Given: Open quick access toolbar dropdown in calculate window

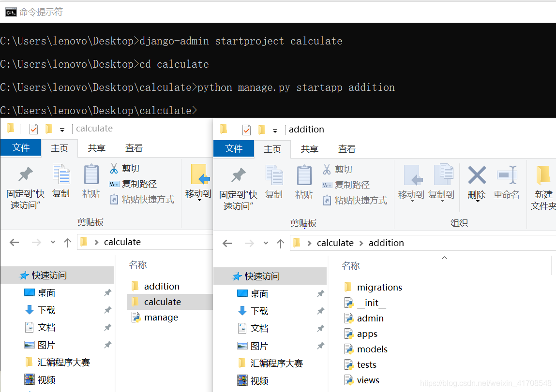Looking at the screenshot, I should point(62,130).
